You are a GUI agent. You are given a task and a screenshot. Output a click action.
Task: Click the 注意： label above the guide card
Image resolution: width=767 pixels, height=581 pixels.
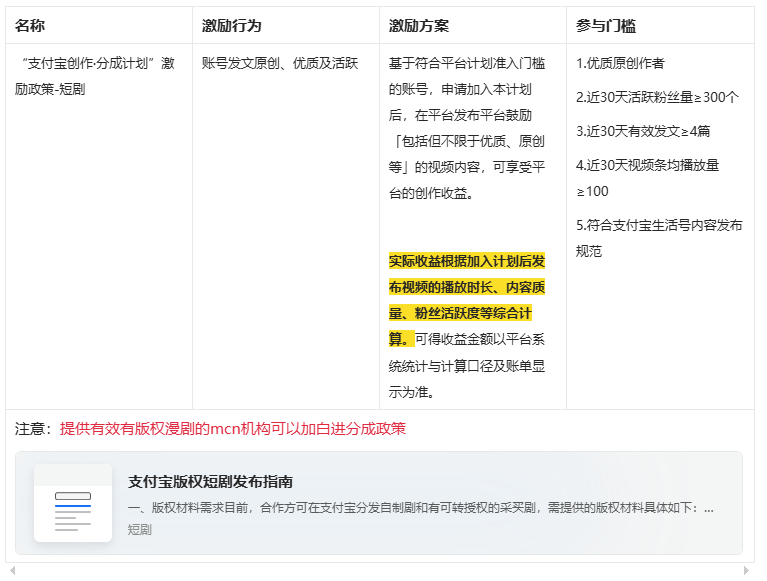point(33,429)
